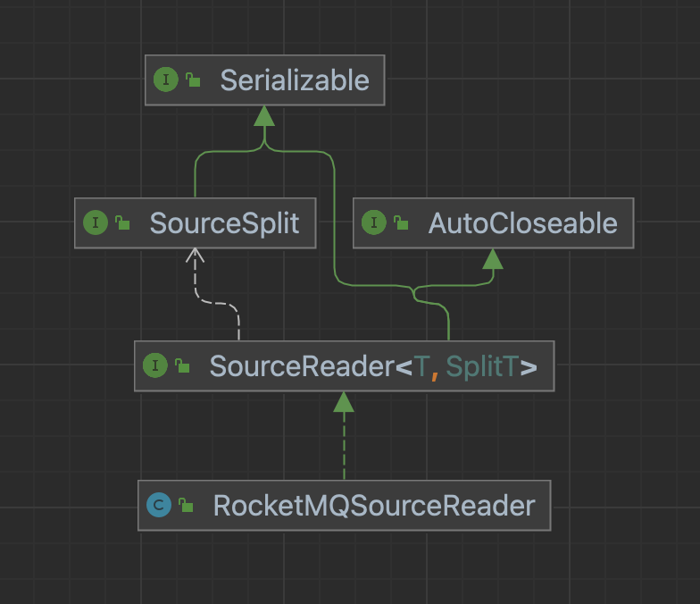This screenshot has height=604, width=700.
Task: Click the interface icon on the SourceReader node
Action: (x=155, y=365)
